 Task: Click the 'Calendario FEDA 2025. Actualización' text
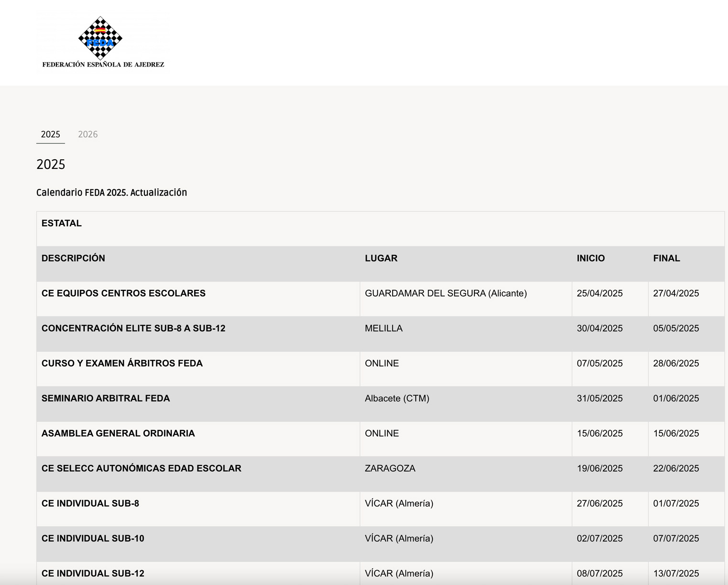click(x=111, y=192)
